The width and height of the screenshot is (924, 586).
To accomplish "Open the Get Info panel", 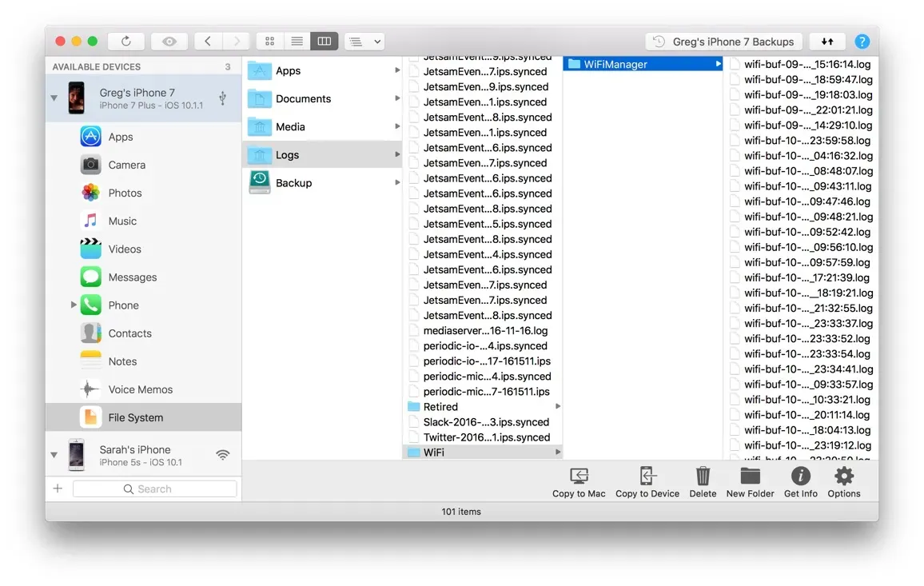I will [x=800, y=477].
